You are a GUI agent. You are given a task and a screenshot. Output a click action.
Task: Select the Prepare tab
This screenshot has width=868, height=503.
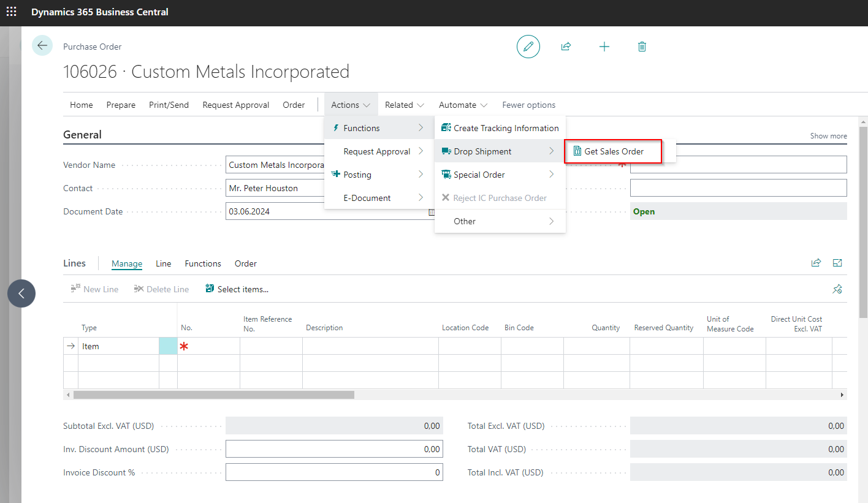point(121,105)
